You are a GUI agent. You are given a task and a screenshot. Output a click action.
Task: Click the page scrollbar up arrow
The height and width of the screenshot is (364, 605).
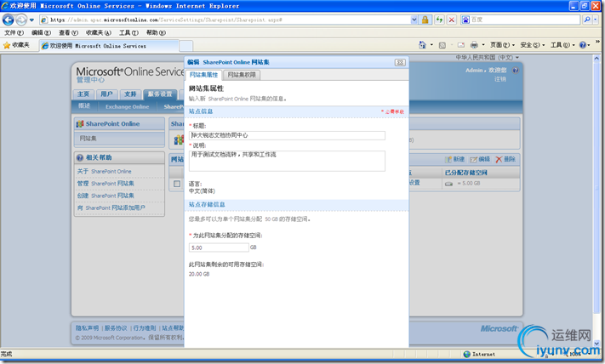tap(596, 59)
